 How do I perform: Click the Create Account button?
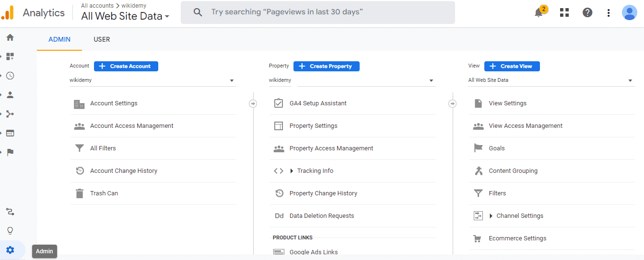126,66
